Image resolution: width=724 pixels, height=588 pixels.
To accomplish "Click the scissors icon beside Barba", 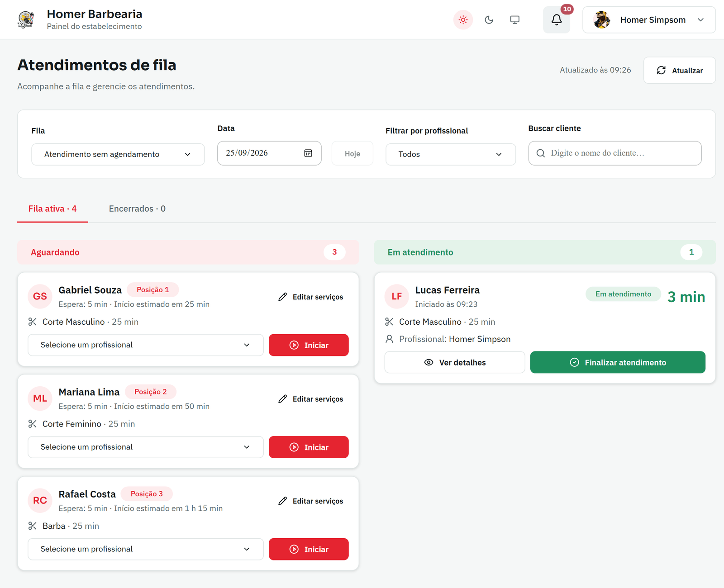I will point(33,526).
